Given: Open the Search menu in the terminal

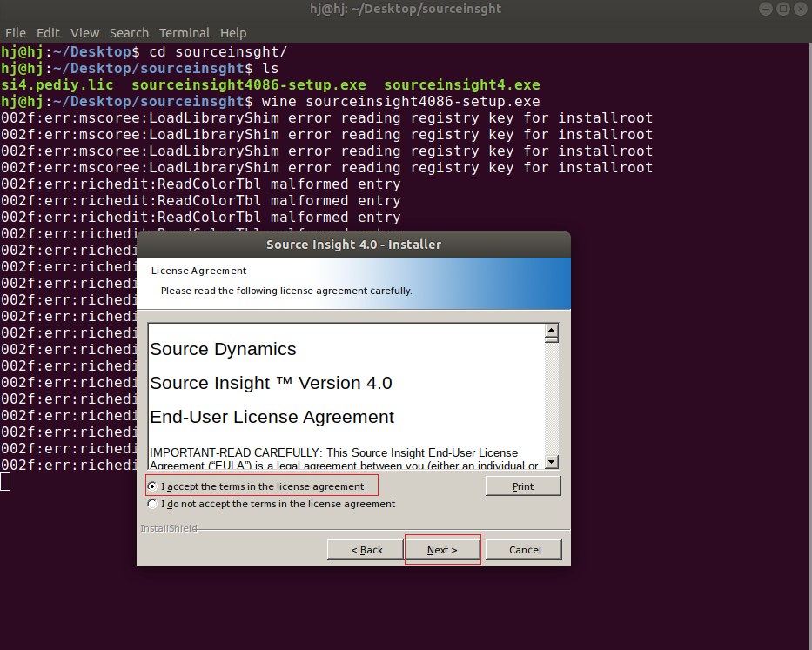Looking at the screenshot, I should (129, 32).
